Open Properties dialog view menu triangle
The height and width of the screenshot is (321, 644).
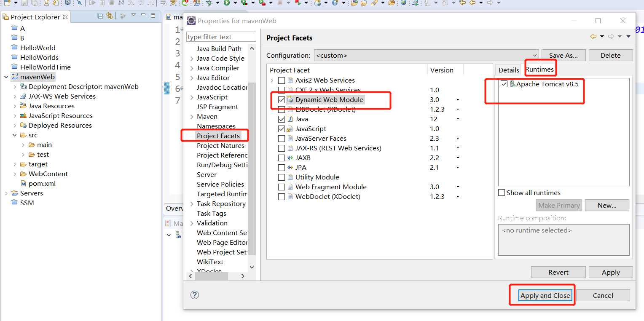[628, 37]
